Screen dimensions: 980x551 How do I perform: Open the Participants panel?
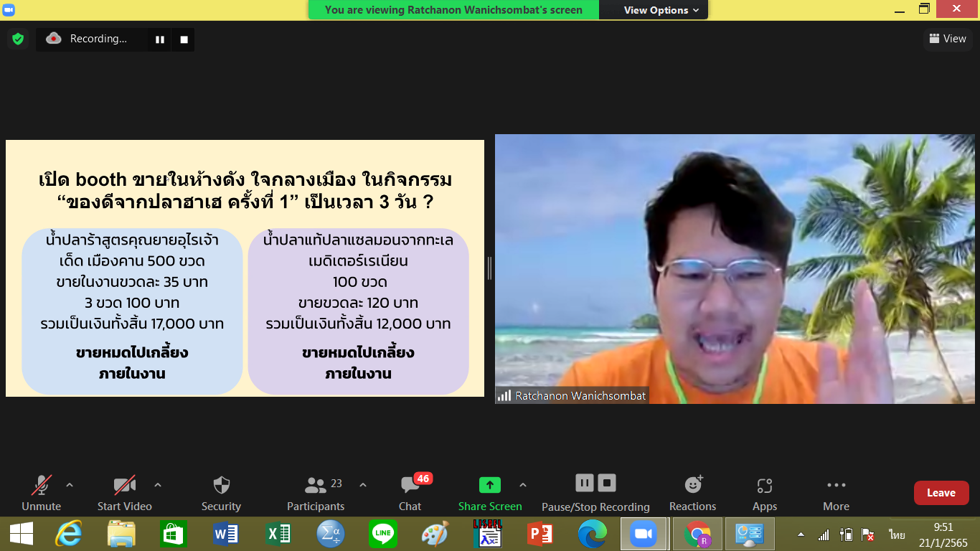click(x=316, y=493)
